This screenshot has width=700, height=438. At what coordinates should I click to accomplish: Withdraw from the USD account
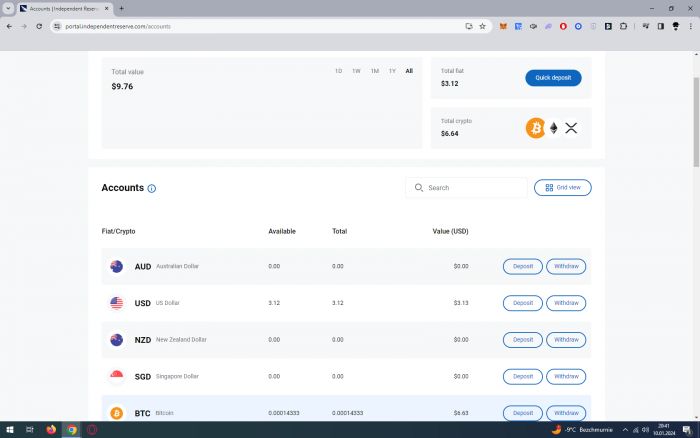pos(566,303)
